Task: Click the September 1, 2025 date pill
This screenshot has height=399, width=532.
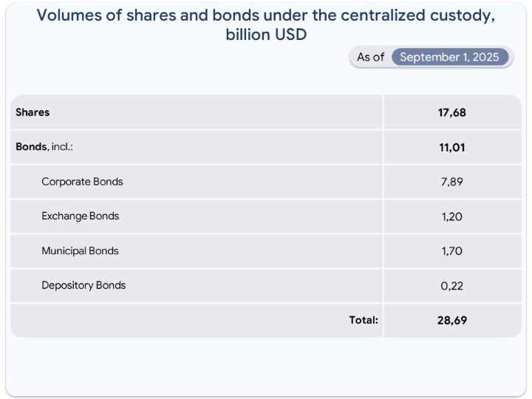Action: pyautogui.click(x=449, y=57)
